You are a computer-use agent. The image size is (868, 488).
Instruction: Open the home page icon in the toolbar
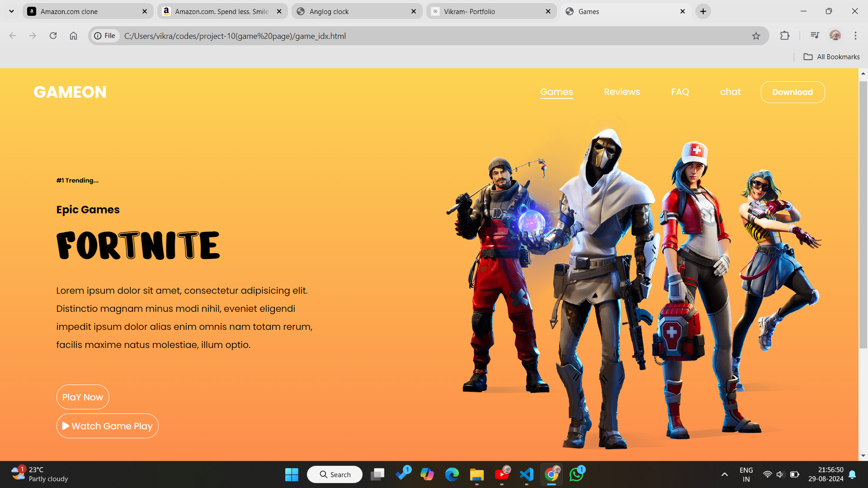73,36
